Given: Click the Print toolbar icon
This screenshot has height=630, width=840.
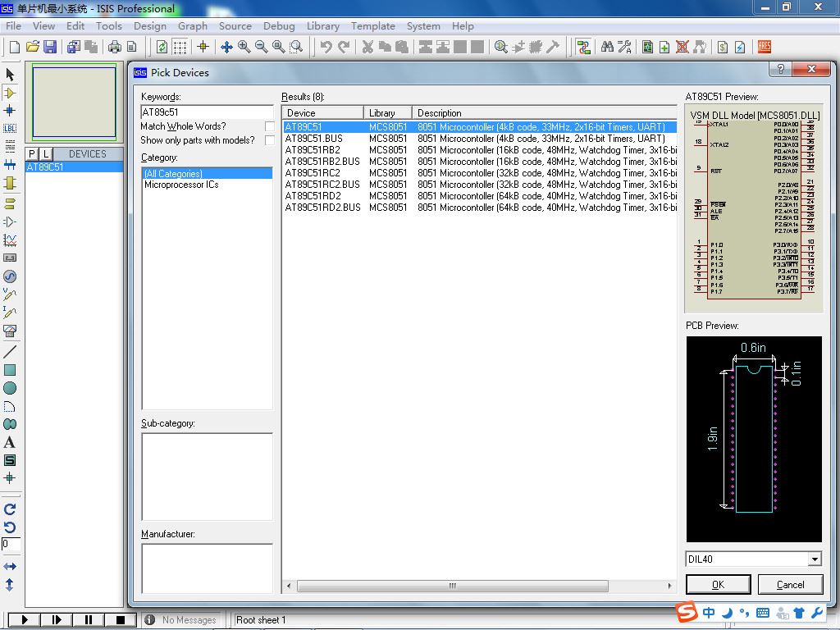Looking at the screenshot, I should tap(115, 47).
